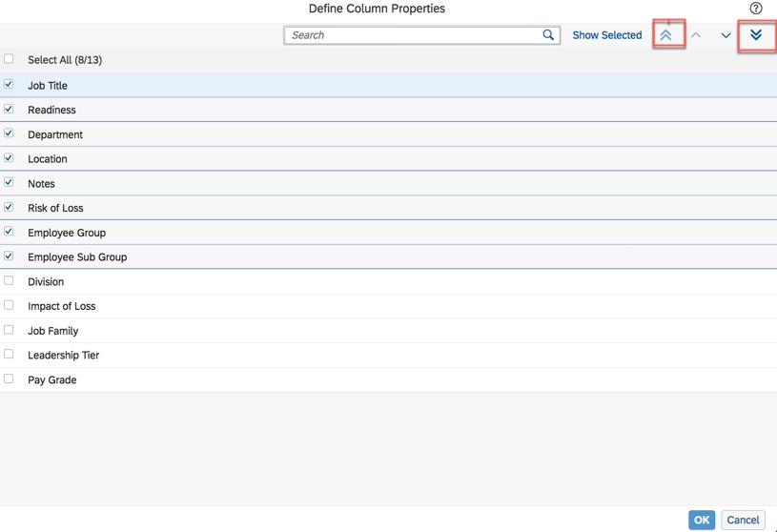Enable the Division checkbox
Screen dimensions: 777x532
(x=10, y=281)
